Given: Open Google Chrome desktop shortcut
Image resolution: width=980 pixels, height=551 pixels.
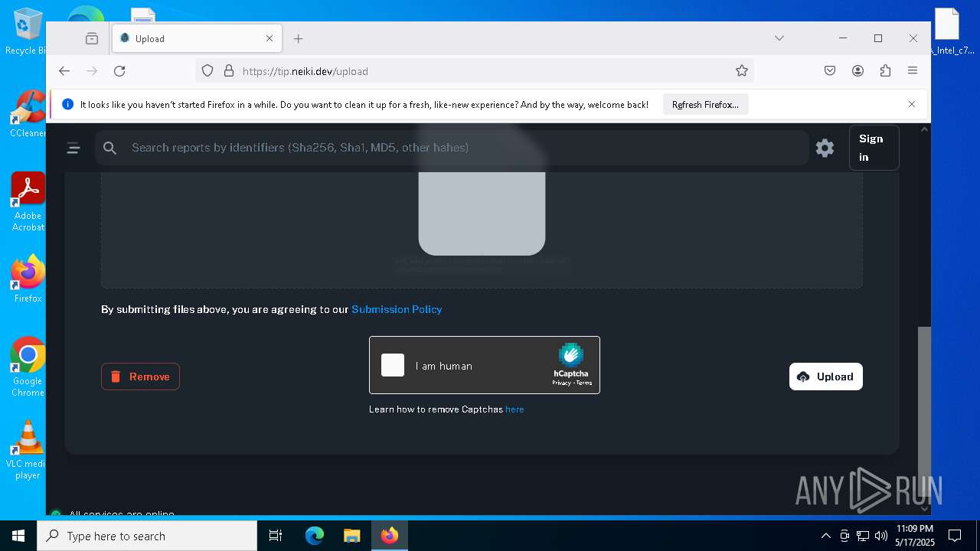Looking at the screenshot, I should 28,367.
